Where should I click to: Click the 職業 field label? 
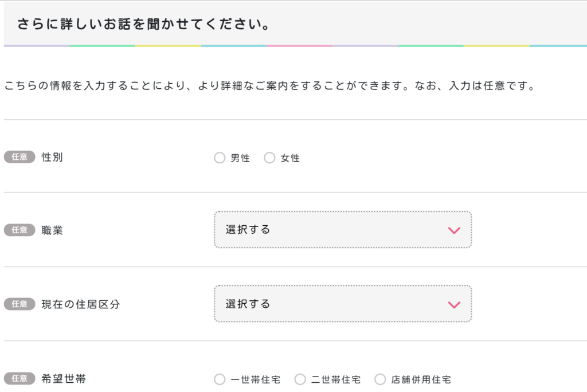point(52,230)
